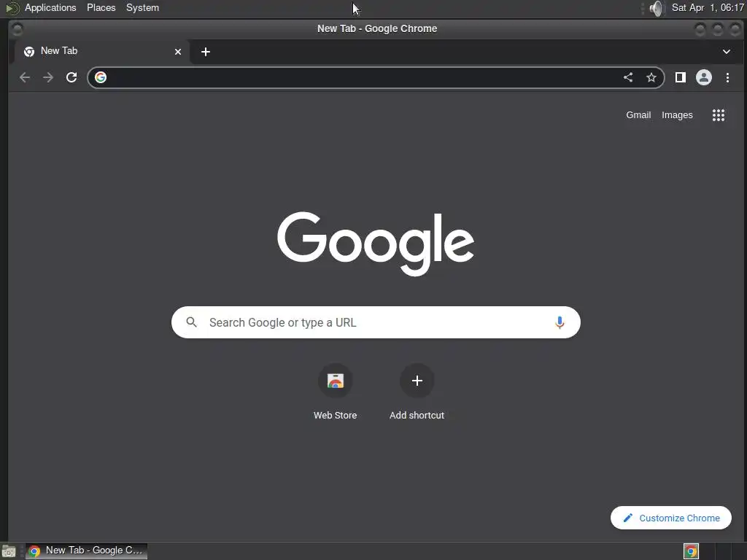Open the Google apps grid
The height and width of the screenshot is (560, 747).
click(x=719, y=115)
